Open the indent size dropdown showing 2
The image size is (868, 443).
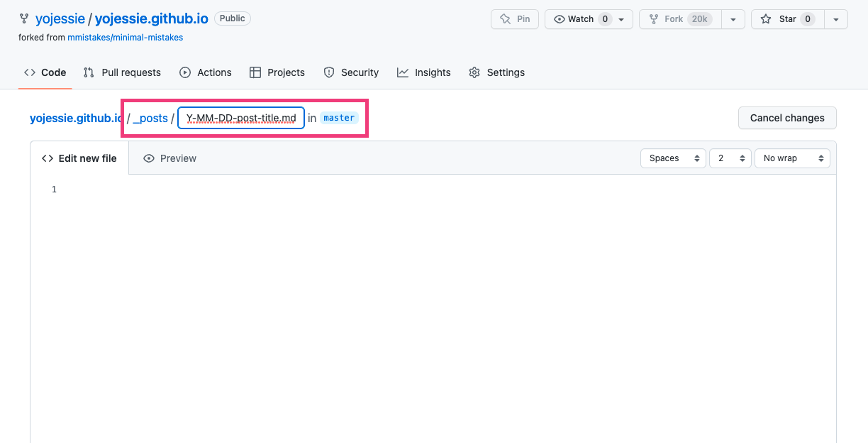click(730, 158)
